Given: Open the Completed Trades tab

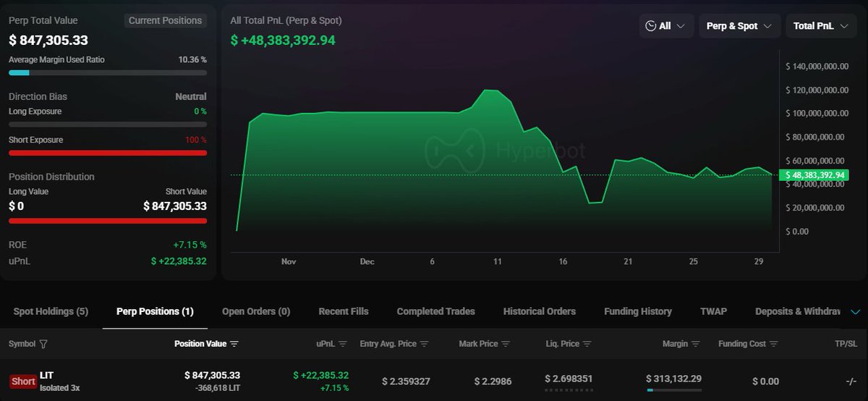Looking at the screenshot, I should (435, 311).
